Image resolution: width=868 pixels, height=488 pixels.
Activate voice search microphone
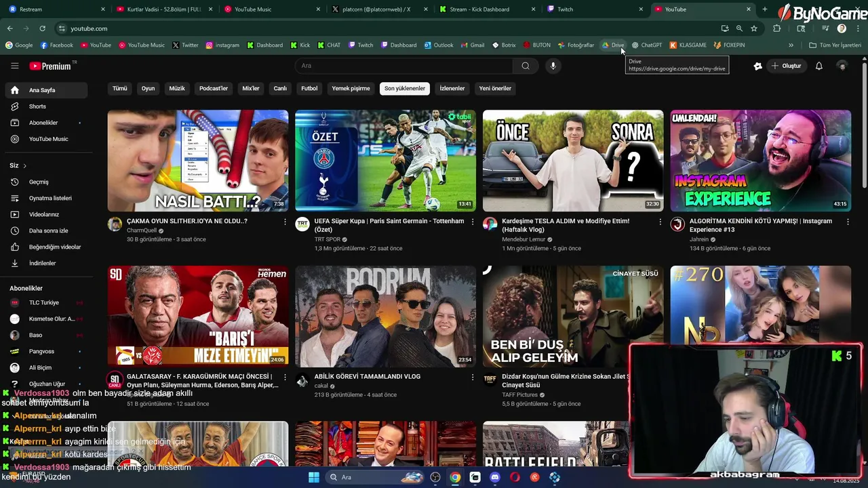point(553,66)
